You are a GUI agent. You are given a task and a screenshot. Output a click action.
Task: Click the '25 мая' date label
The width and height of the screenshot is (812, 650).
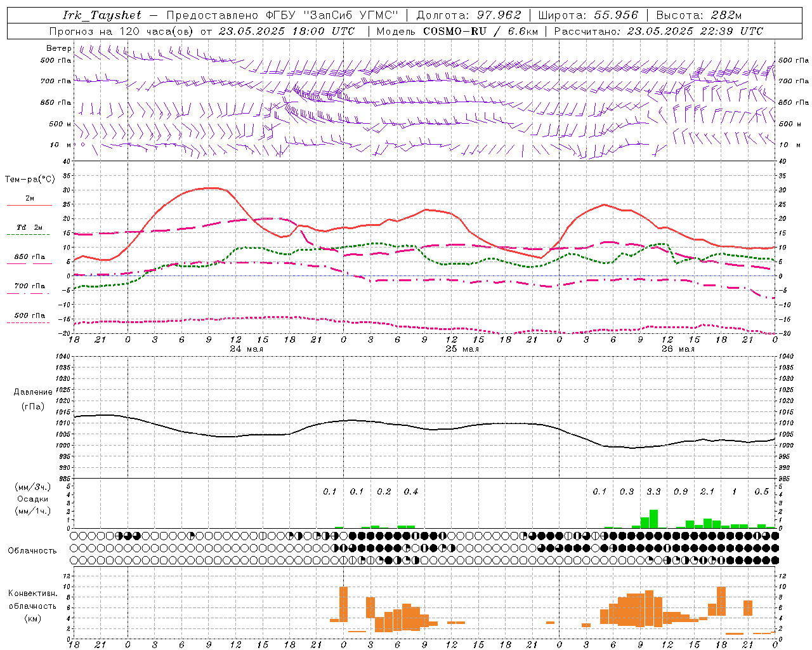462,349
